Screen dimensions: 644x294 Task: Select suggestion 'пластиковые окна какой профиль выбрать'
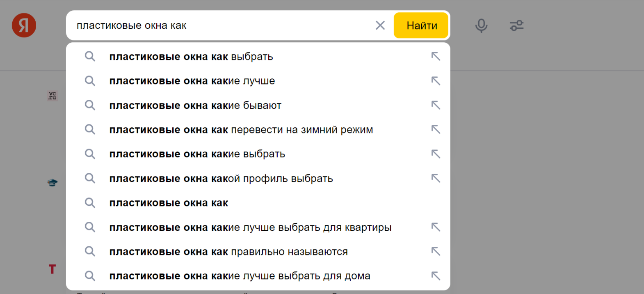tap(221, 178)
